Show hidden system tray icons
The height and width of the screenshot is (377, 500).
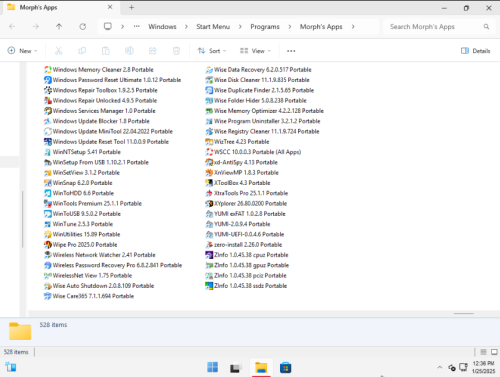pos(440,367)
